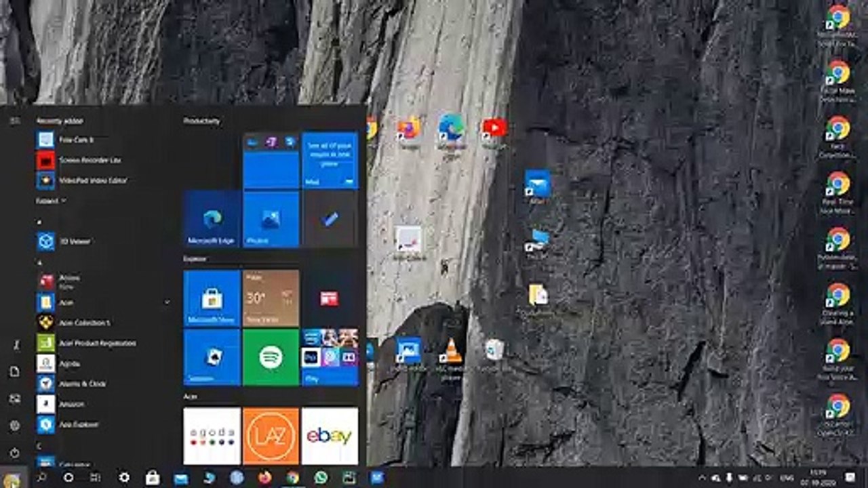Open App Explorer from the app list
This screenshot has height=488, width=868.
[x=100, y=424]
